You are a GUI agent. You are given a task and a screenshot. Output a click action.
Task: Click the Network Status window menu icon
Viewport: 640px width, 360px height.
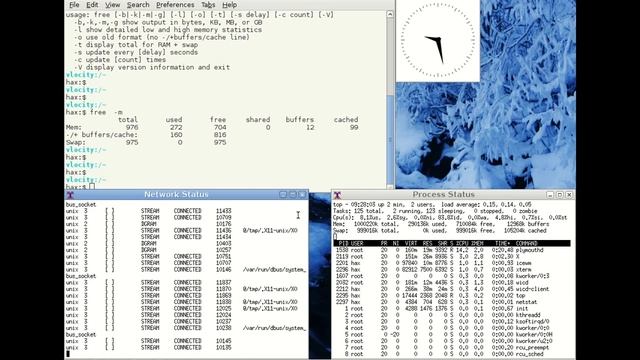click(x=70, y=195)
